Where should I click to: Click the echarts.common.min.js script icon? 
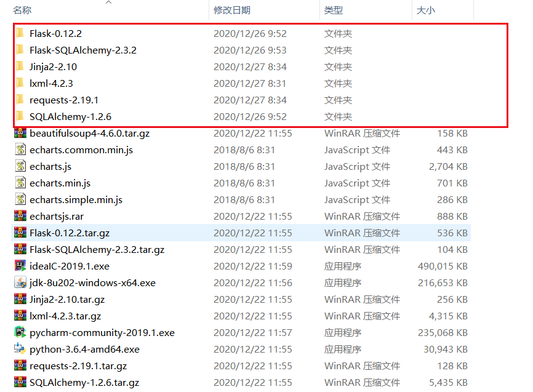(20, 150)
